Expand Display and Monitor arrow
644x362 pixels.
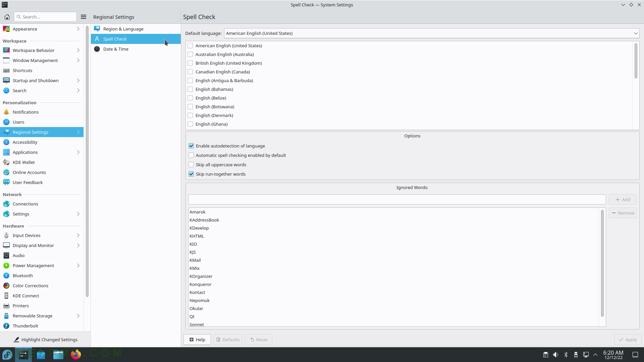78,245
